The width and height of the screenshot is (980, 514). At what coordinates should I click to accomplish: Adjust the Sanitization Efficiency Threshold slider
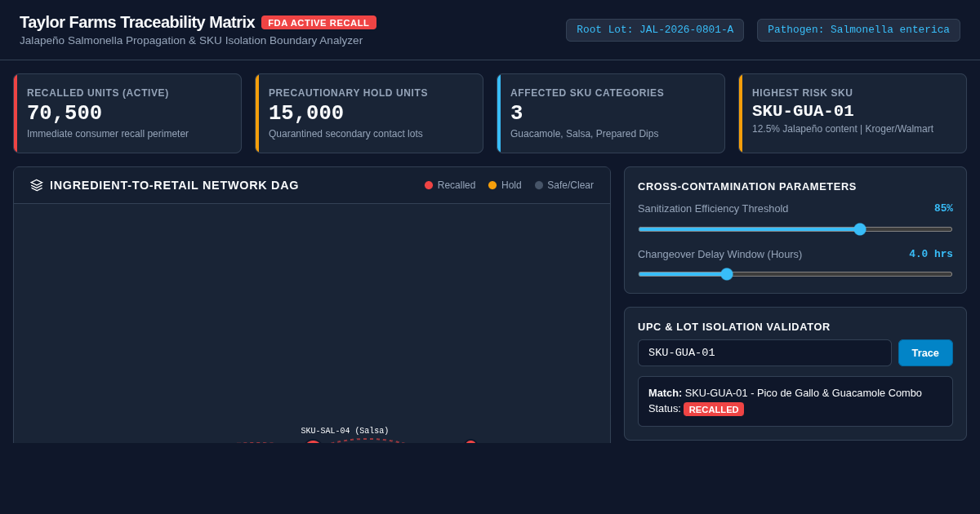[795, 229]
